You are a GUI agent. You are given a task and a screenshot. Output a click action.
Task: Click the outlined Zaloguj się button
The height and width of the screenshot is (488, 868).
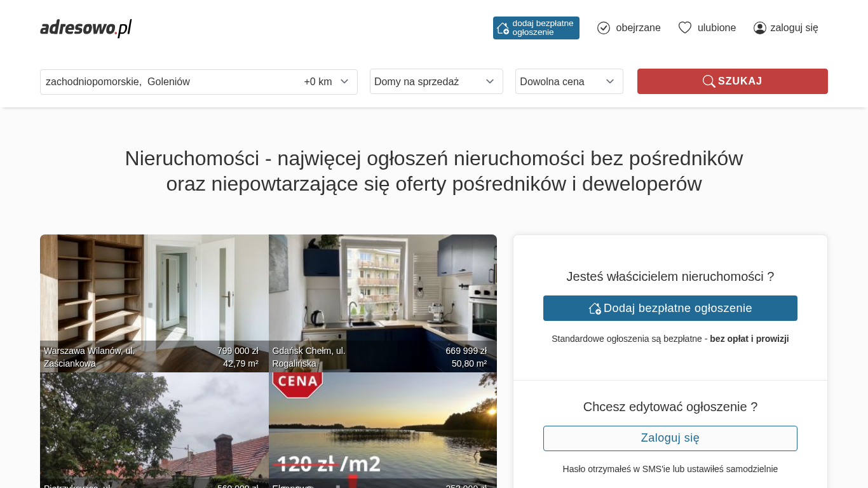(x=670, y=438)
